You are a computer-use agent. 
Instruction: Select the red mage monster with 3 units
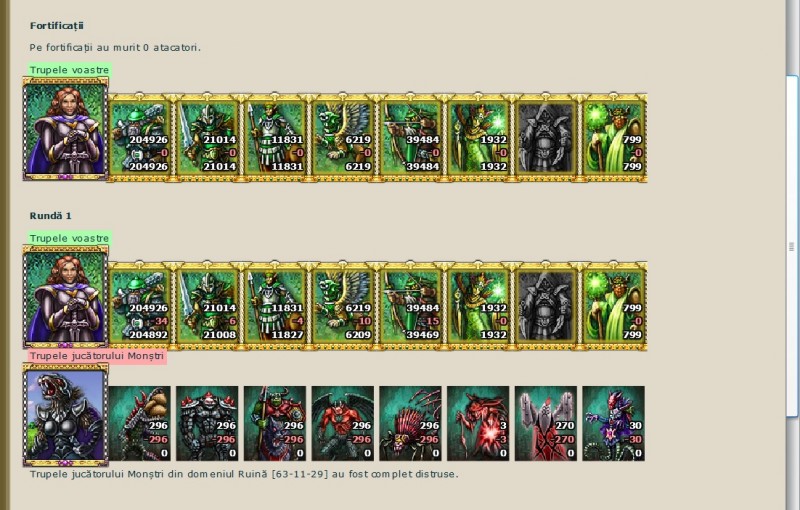coord(478,423)
